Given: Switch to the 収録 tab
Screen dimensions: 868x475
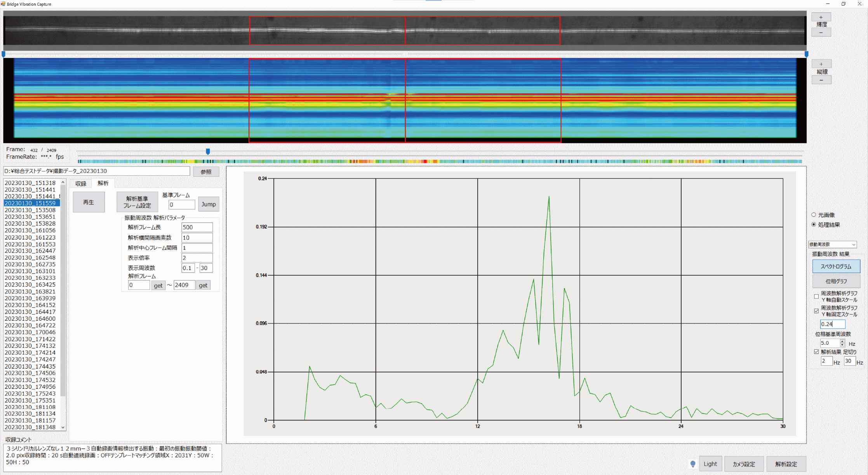Looking at the screenshot, I should point(81,183).
